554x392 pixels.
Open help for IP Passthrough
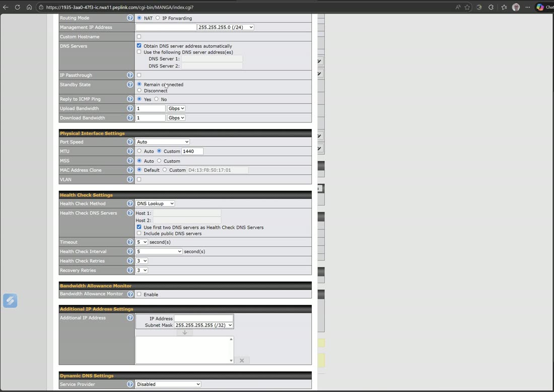(130, 75)
